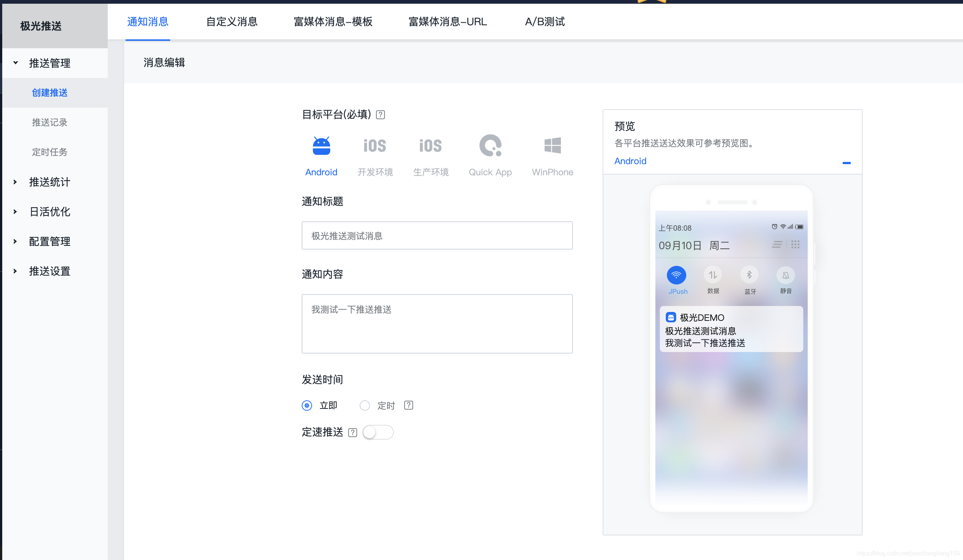This screenshot has width=963, height=560.
Task: Select 定时 send time radio button
Action: click(365, 406)
